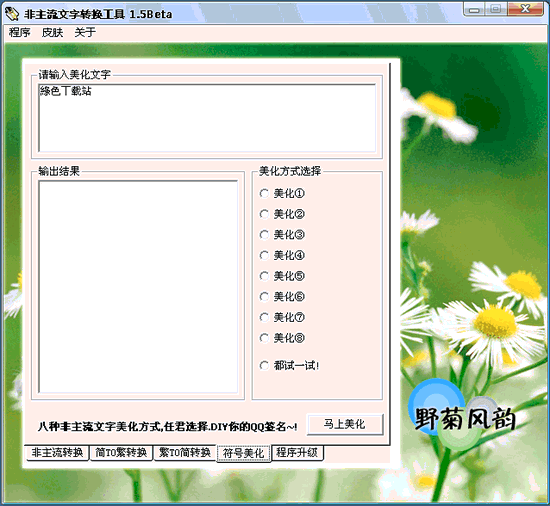Choose beautify style 美化③
This screenshot has height=506, width=550.
point(282,235)
